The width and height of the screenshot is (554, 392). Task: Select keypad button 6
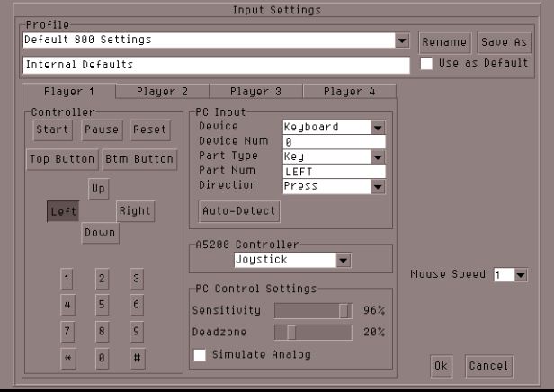137,305
